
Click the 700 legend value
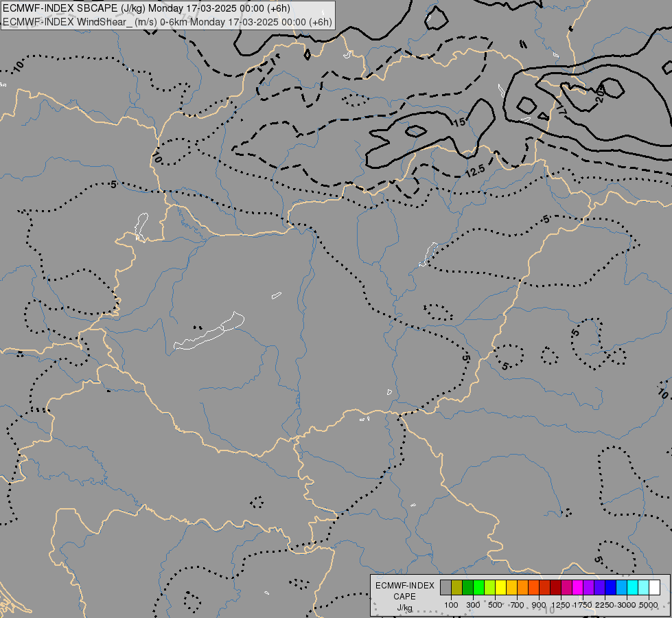coord(518,605)
